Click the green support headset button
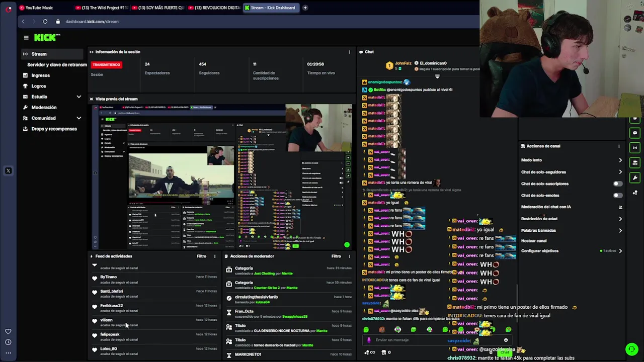This screenshot has height=362, width=644. point(632,348)
